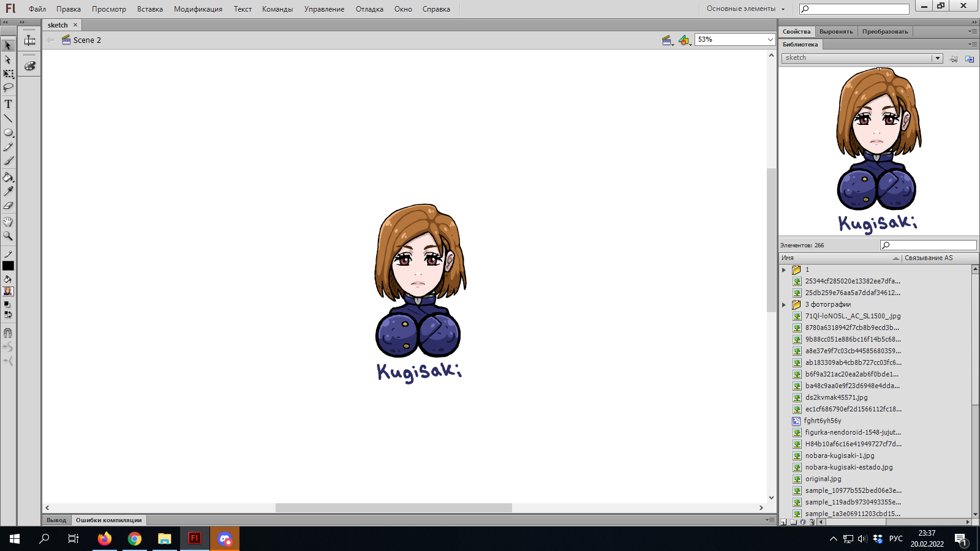Choose the Free Transform tool
980x551 pixels.
pos(8,73)
